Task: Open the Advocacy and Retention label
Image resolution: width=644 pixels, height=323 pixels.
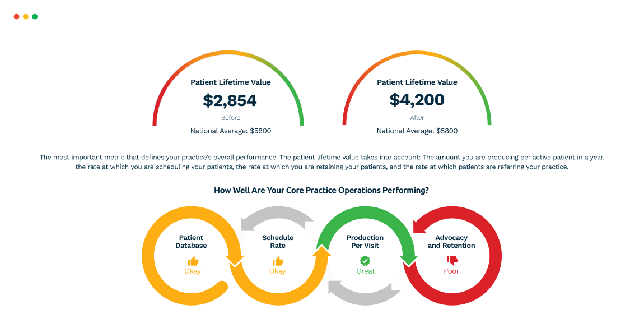Action: coord(451,242)
